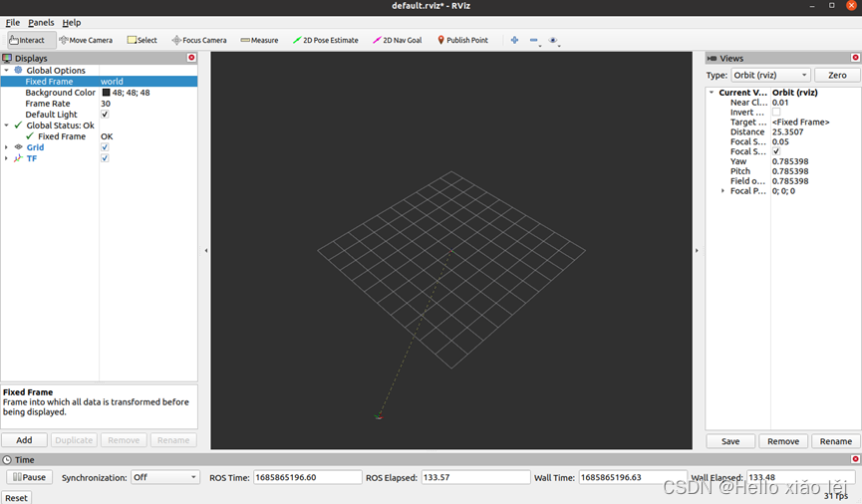Click the Wall Time field
This screenshot has width=862, height=504.
tap(632, 477)
